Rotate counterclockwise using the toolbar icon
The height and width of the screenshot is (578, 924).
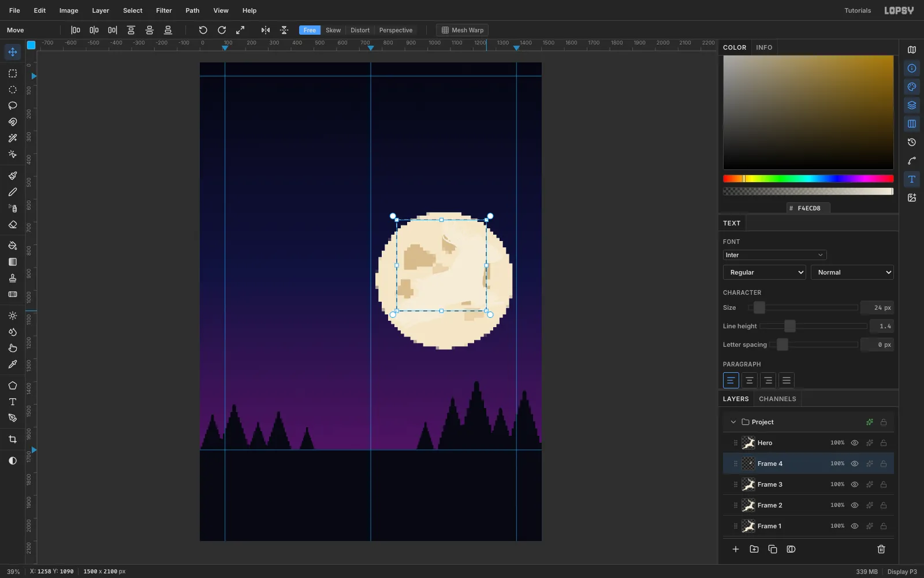pyautogui.click(x=203, y=30)
